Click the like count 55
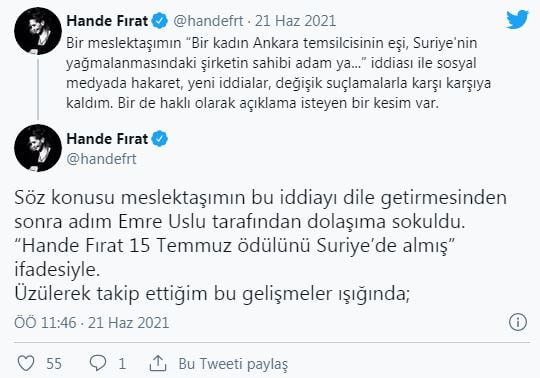 54,364
